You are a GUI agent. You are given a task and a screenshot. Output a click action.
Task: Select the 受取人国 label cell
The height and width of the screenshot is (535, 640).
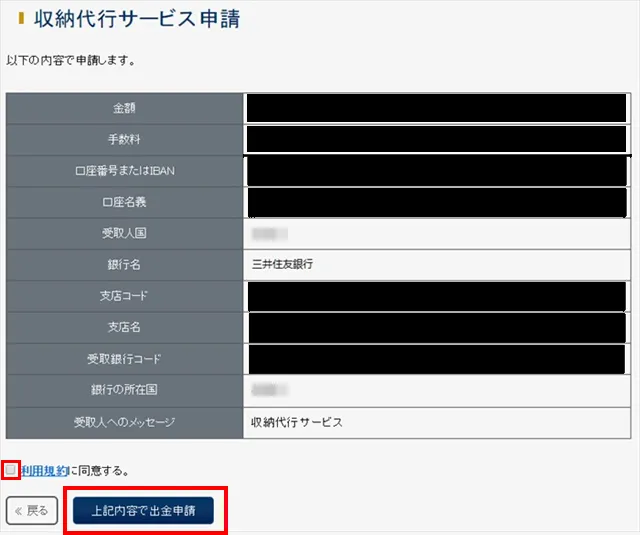pyautogui.click(x=125, y=234)
